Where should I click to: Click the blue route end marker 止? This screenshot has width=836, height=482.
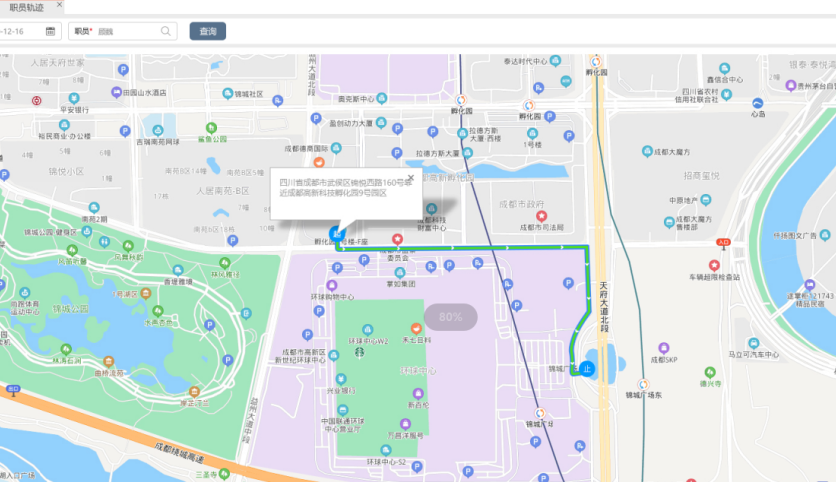click(587, 368)
